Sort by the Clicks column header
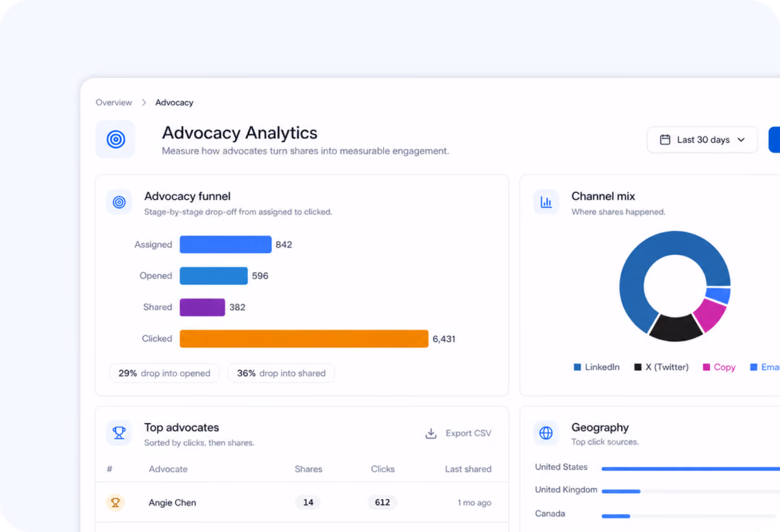 383,469
